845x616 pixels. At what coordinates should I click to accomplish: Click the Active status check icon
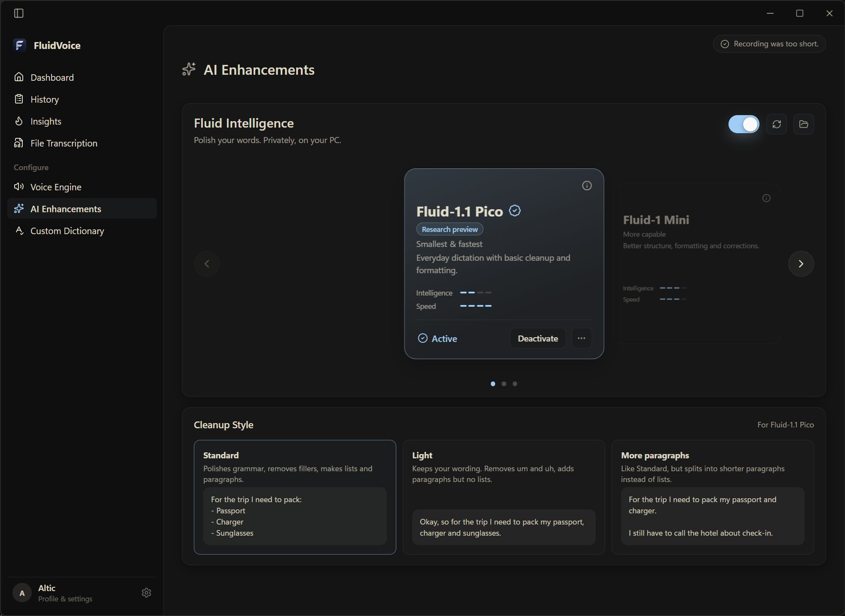(422, 338)
